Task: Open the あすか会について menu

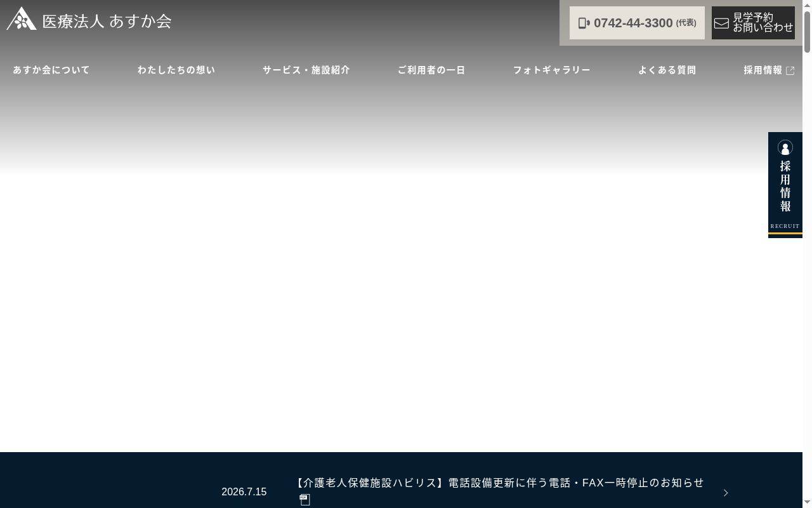Action: (x=51, y=70)
